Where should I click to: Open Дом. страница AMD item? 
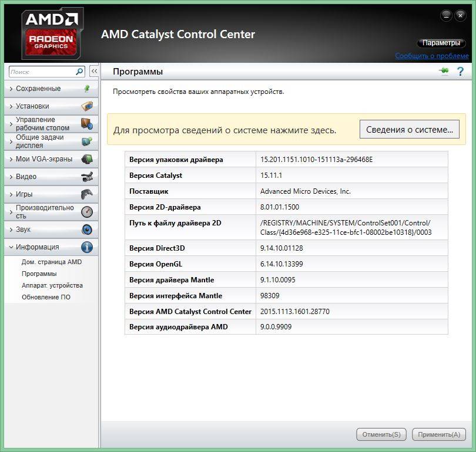click(x=52, y=262)
